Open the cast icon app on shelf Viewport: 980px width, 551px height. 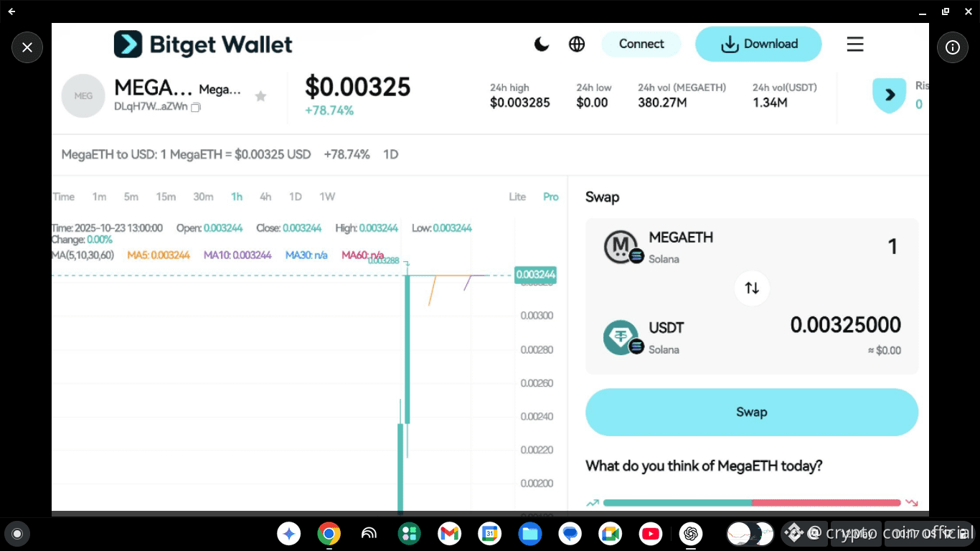tap(369, 533)
